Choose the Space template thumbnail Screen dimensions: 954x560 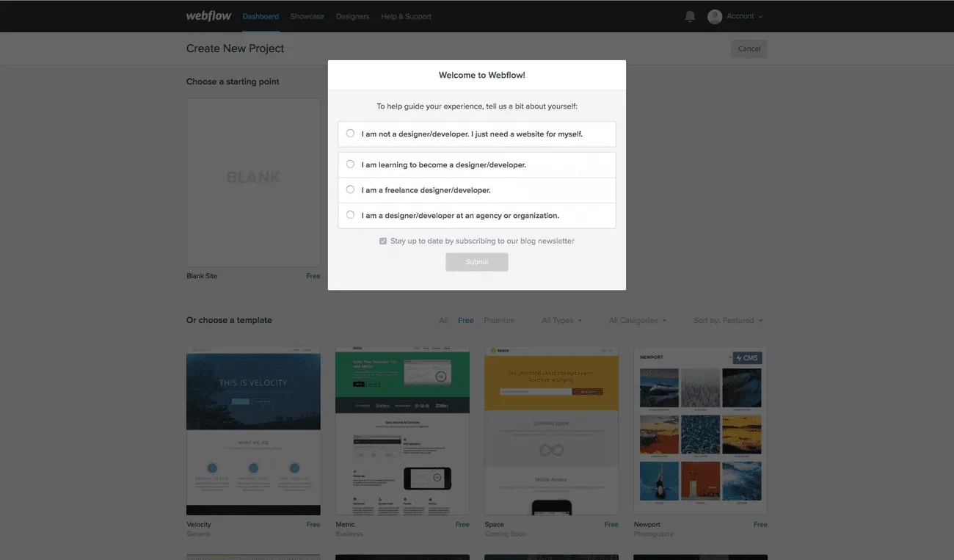[x=551, y=431]
